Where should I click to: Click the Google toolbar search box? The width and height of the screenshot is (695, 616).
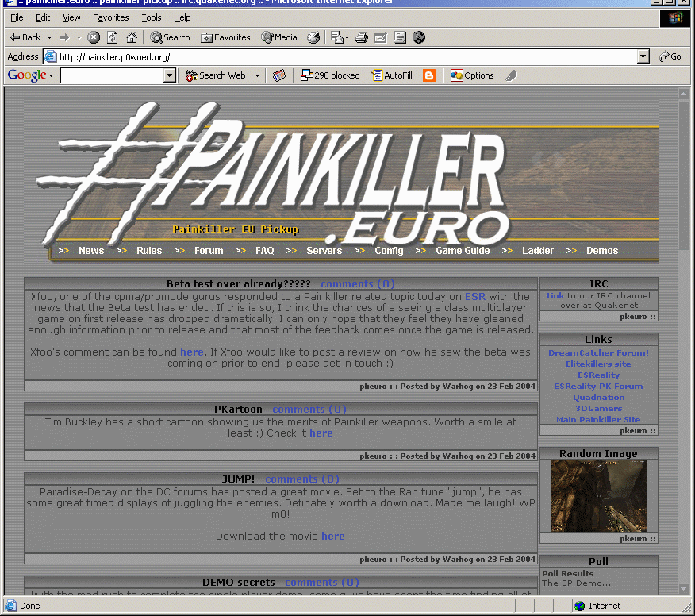tap(112, 76)
